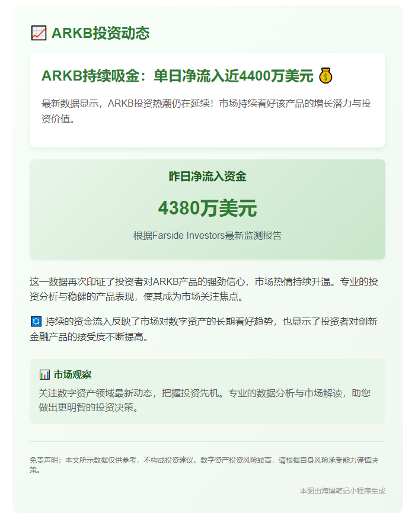
Task: Click the chart emoji beside ARKB投资动态
Action: (x=39, y=33)
